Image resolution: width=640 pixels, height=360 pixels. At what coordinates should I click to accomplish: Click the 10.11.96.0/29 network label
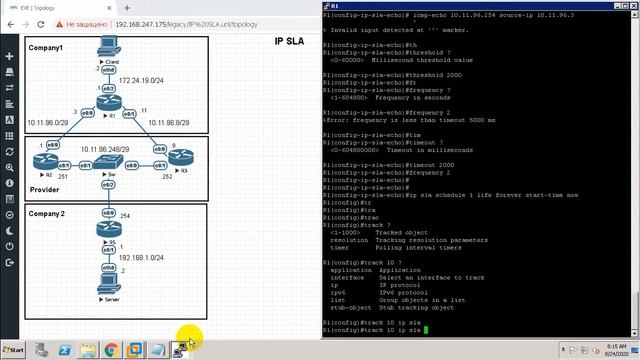[x=48, y=122]
